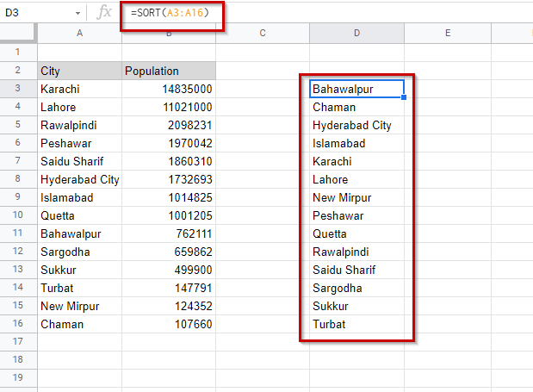Select the New Mirpur cell in column A
The image size is (533, 392).
click(79, 306)
